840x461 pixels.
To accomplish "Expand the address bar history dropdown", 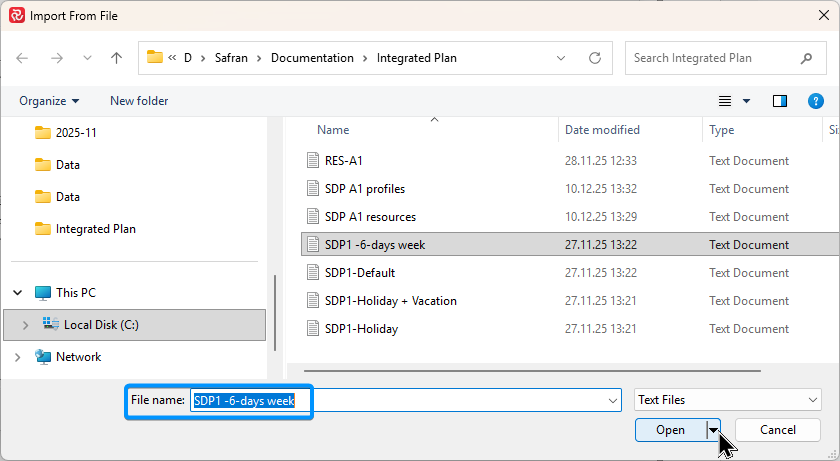I will tap(561, 58).
